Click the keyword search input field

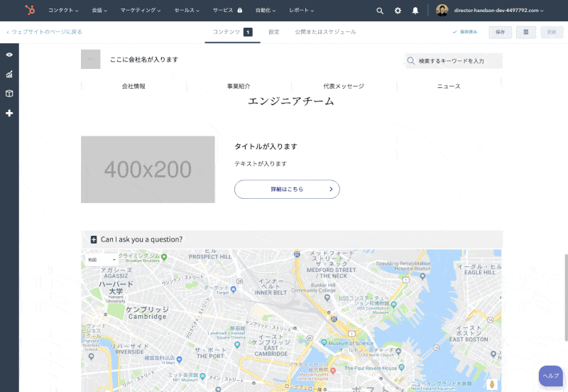coord(458,61)
